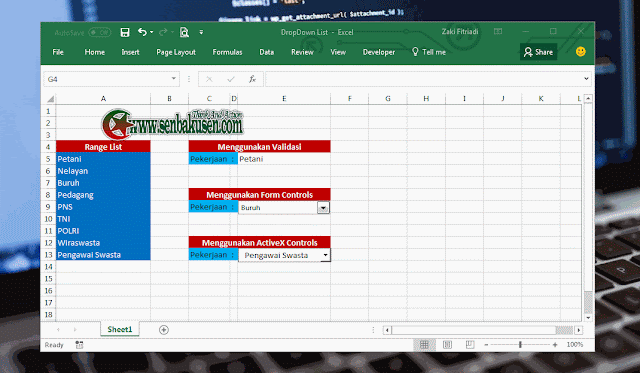
Task: Expand the formula bar chevron
Action: click(586, 79)
